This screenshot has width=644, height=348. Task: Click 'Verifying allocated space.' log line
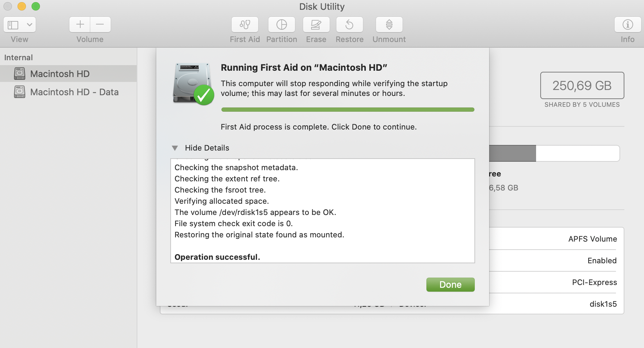point(221,201)
